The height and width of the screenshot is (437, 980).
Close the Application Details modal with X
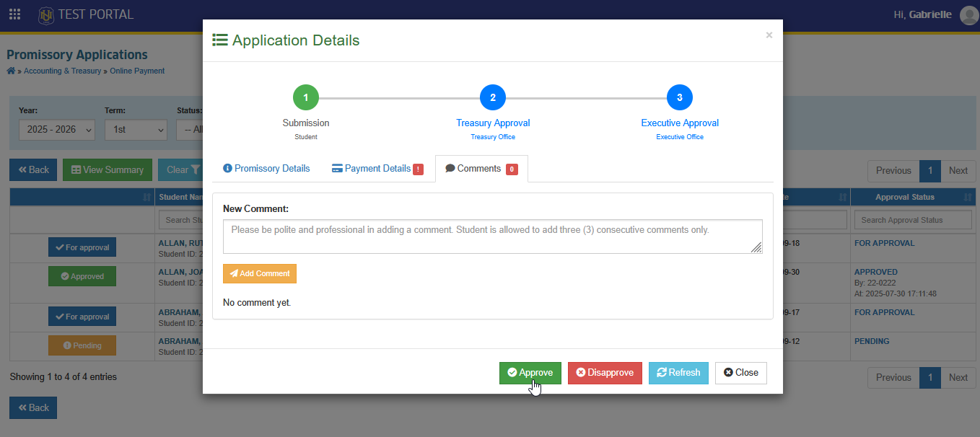[769, 35]
